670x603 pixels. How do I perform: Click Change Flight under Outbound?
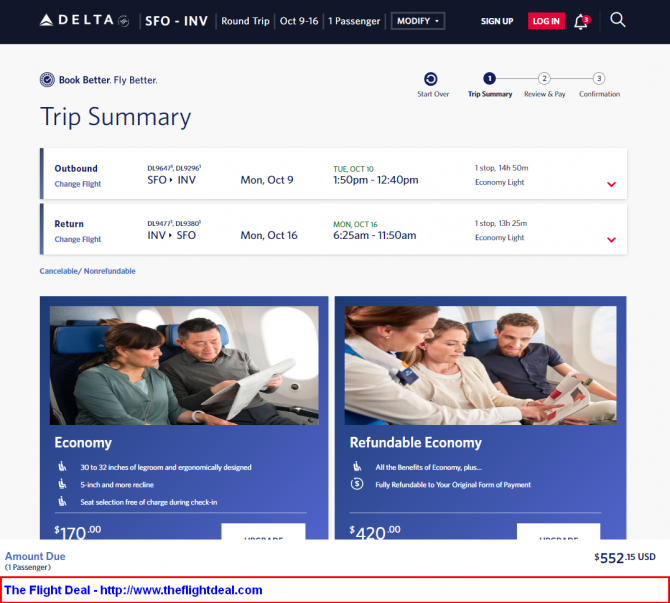[x=78, y=184]
